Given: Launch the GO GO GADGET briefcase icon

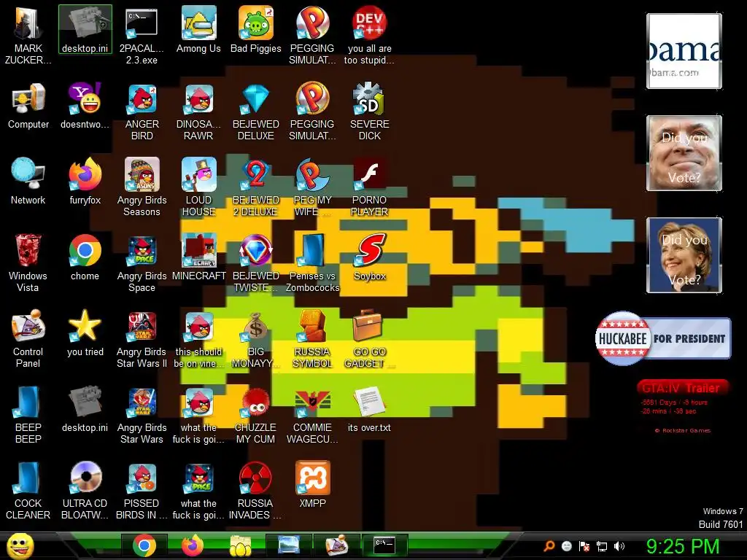Looking at the screenshot, I should coord(370,338).
